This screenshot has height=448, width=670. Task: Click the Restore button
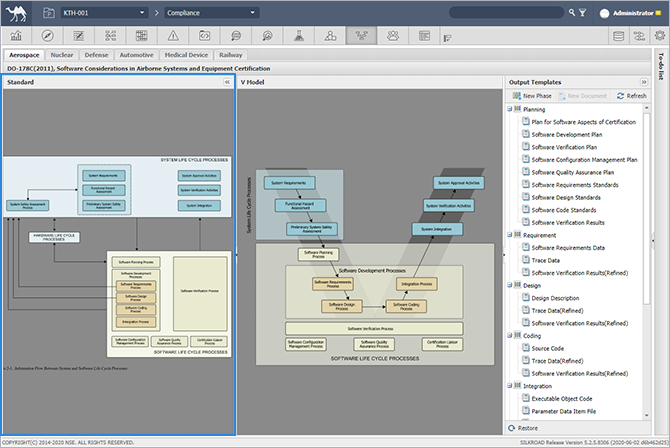(523, 428)
